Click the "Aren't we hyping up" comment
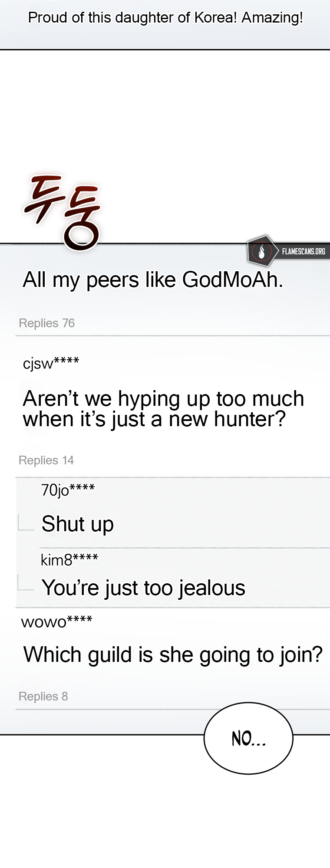 163,409
